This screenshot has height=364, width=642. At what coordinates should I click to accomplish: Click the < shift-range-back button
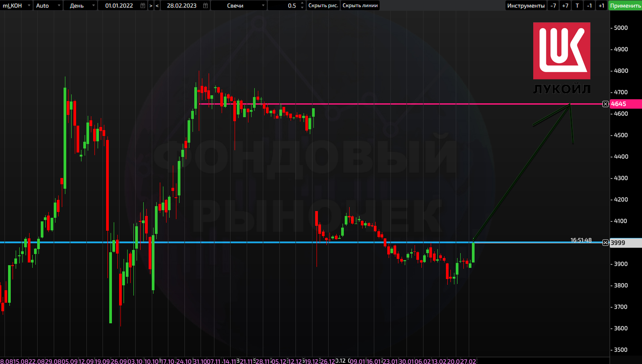157,5
